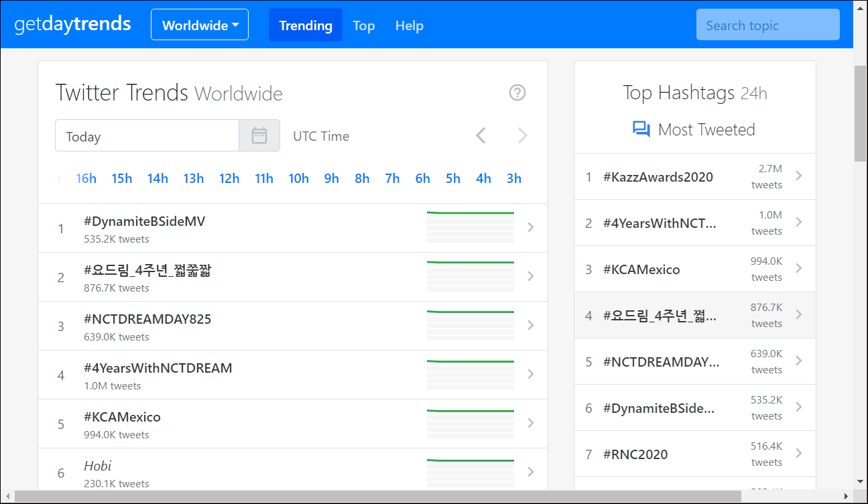Click the Top Hashtags 24h heading
This screenshot has width=868, height=504.
tap(695, 93)
